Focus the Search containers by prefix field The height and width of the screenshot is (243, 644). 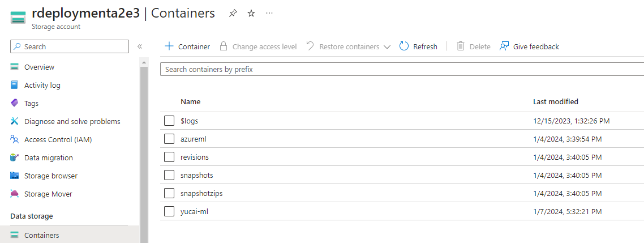tap(396, 69)
